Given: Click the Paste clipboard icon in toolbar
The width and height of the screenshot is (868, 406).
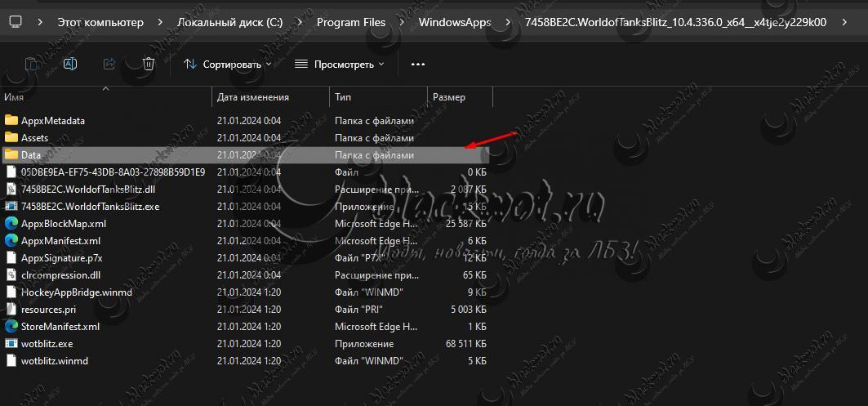Looking at the screenshot, I should 32,65.
